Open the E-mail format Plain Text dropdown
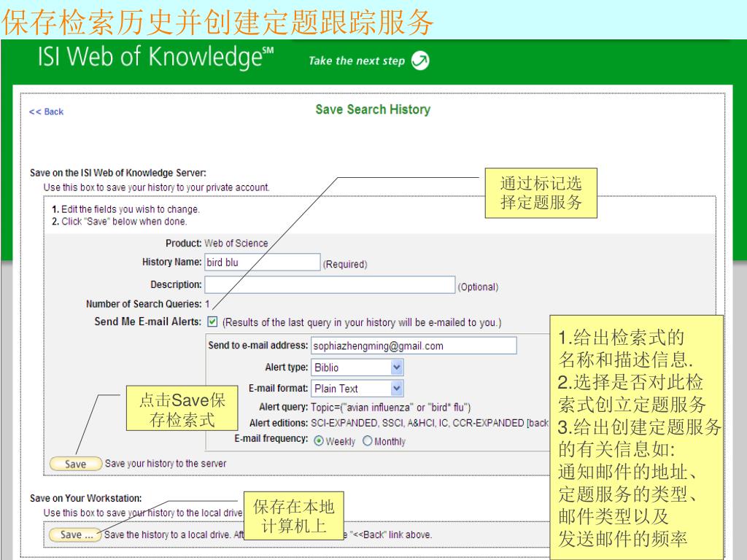 pos(357,388)
